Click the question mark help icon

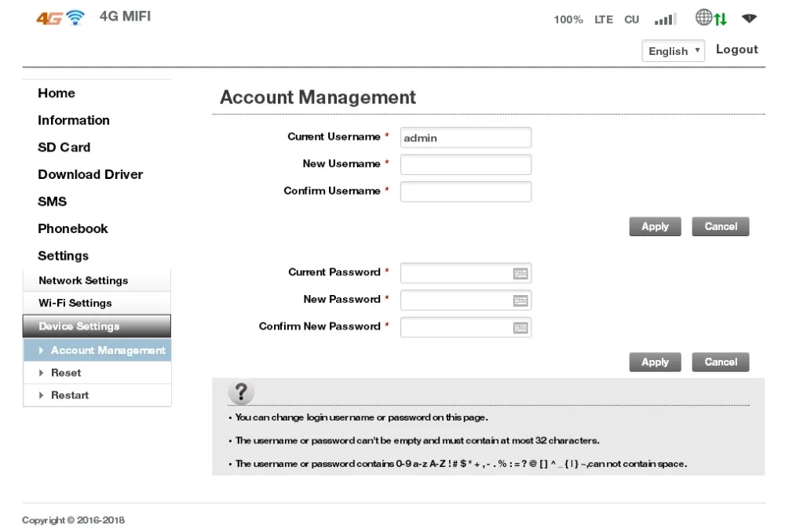point(241,392)
